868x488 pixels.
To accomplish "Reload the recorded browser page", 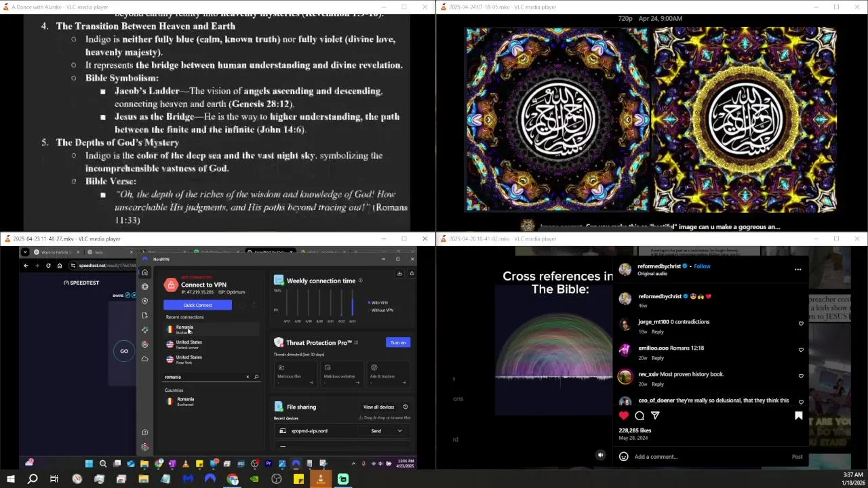I will 48,265.
